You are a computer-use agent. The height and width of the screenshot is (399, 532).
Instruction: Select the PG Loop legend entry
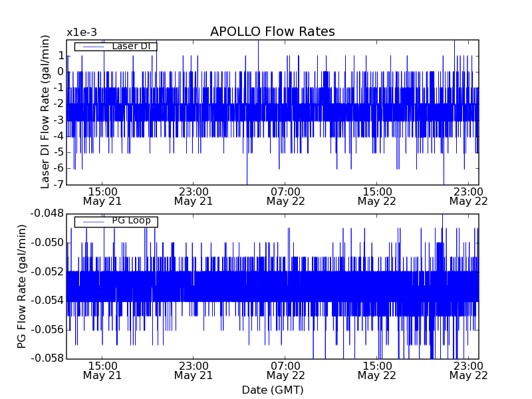click(x=130, y=221)
